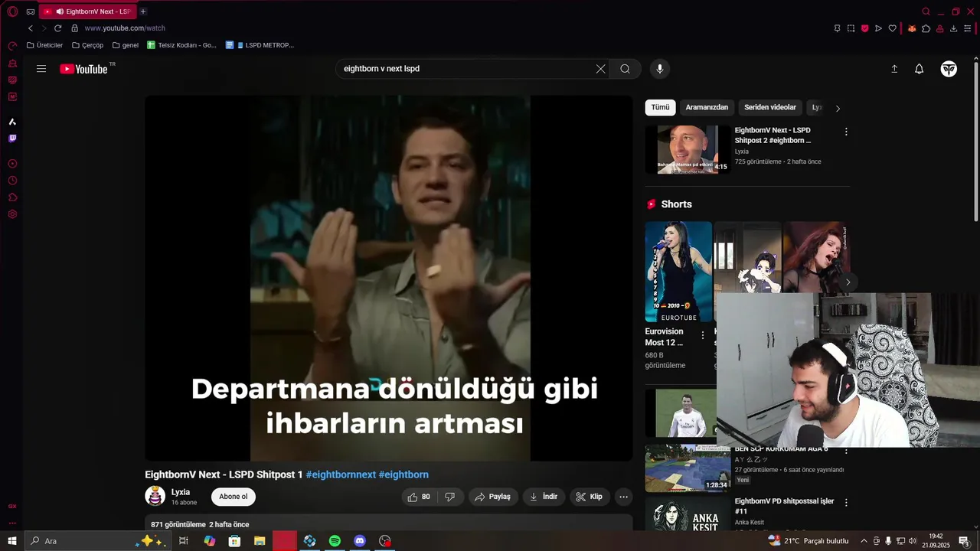The image size is (980, 551).
Task: Open the weather widget in the taskbar
Action: coord(808,541)
